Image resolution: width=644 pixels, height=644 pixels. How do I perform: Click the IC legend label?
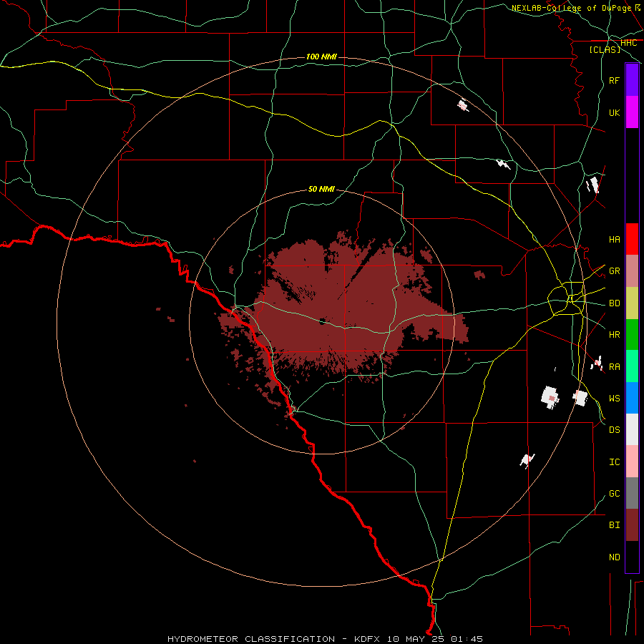pos(615,462)
